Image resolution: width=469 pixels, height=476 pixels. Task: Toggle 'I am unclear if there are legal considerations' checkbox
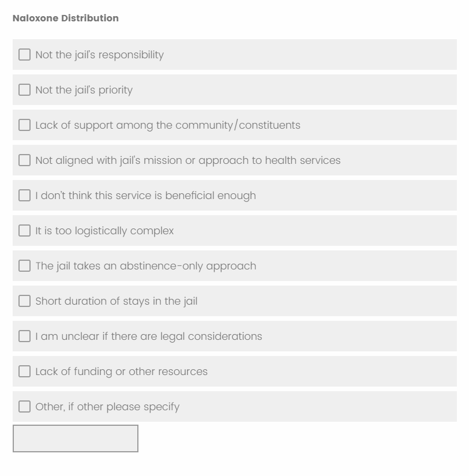click(24, 336)
